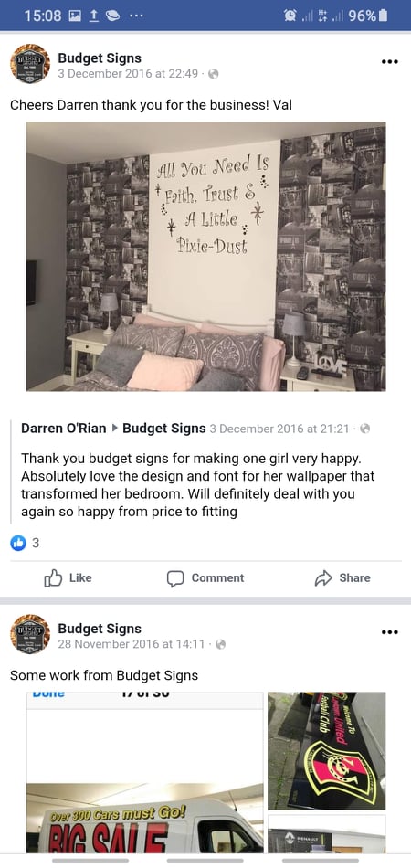Screen dimensions: 411x868
Task: Open the three-dot menu on the 28 November post
Action: (x=390, y=632)
